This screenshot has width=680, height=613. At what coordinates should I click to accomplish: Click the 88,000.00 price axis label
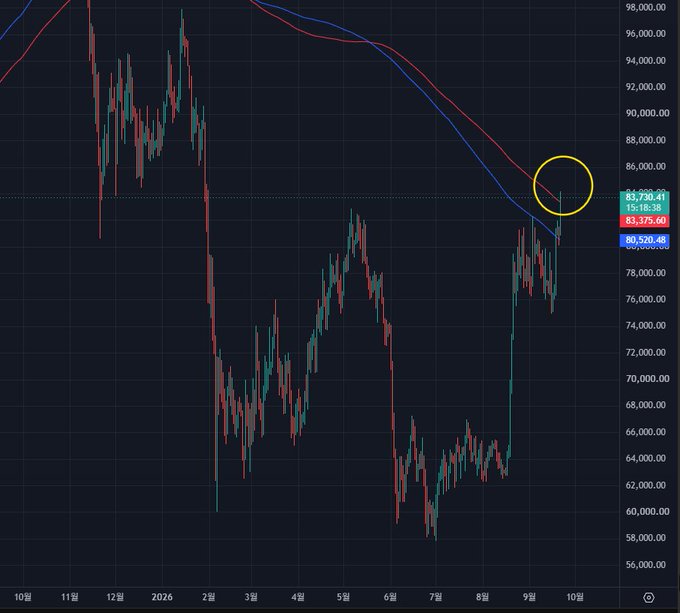pyautogui.click(x=645, y=140)
